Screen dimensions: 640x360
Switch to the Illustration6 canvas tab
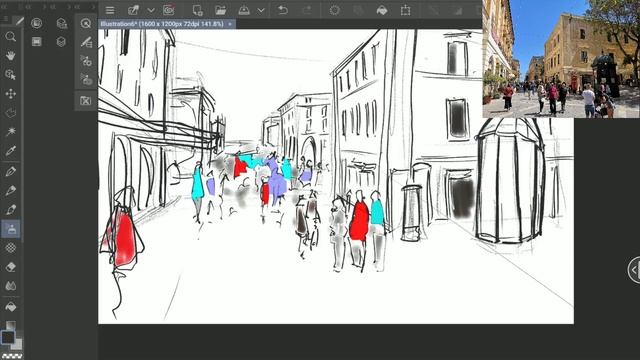162,24
